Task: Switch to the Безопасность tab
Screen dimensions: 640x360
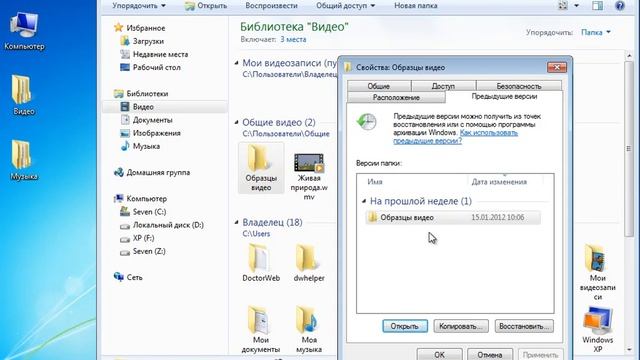Action: (519, 86)
